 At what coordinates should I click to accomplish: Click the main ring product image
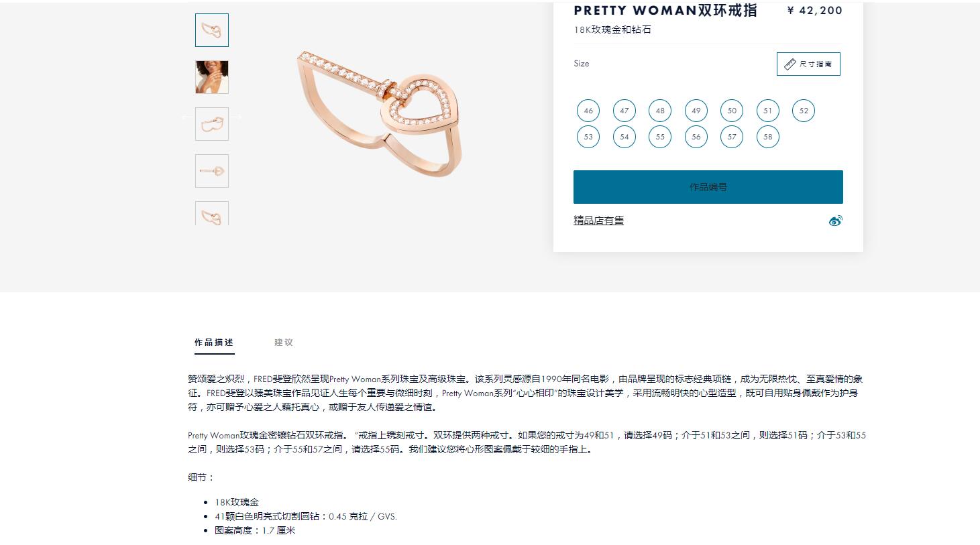click(380, 114)
